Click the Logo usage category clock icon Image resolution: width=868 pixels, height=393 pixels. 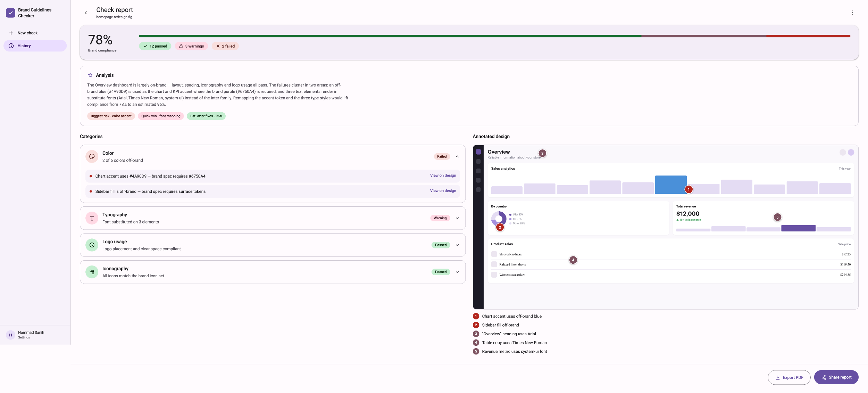(x=92, y=245)
